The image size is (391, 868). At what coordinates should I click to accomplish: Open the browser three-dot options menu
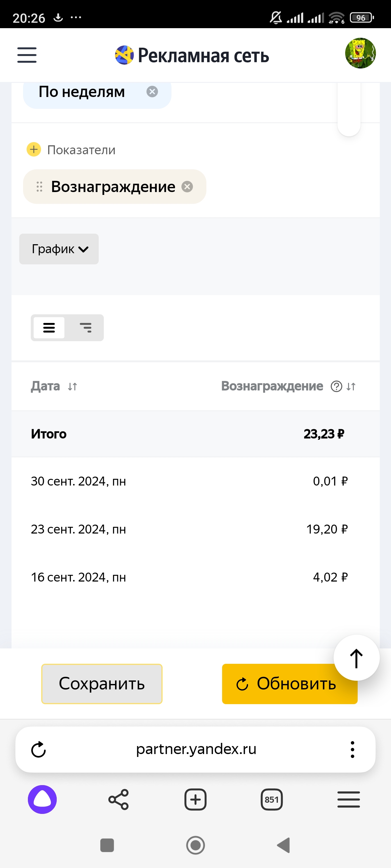click(x=352, y=749)
